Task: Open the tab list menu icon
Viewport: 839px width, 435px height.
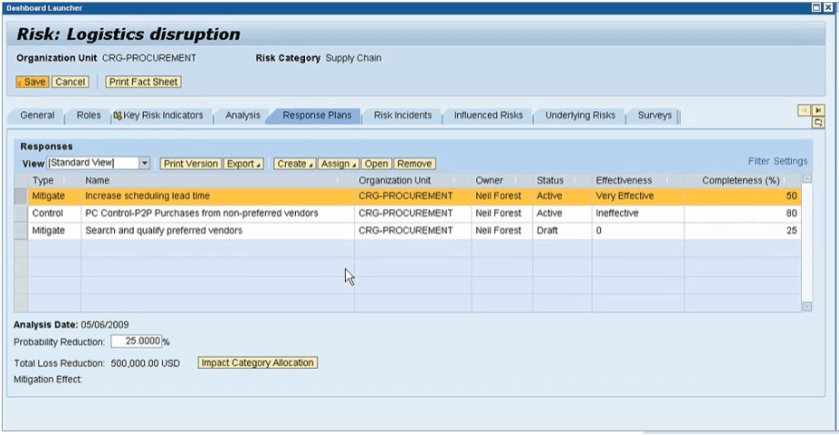Action: [x=818, y=123]
